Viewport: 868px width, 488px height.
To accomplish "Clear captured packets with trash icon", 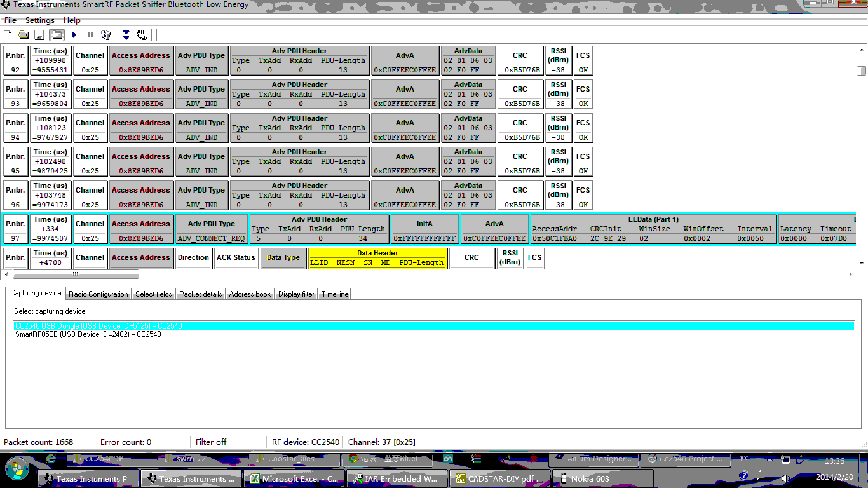I will 106,35.
